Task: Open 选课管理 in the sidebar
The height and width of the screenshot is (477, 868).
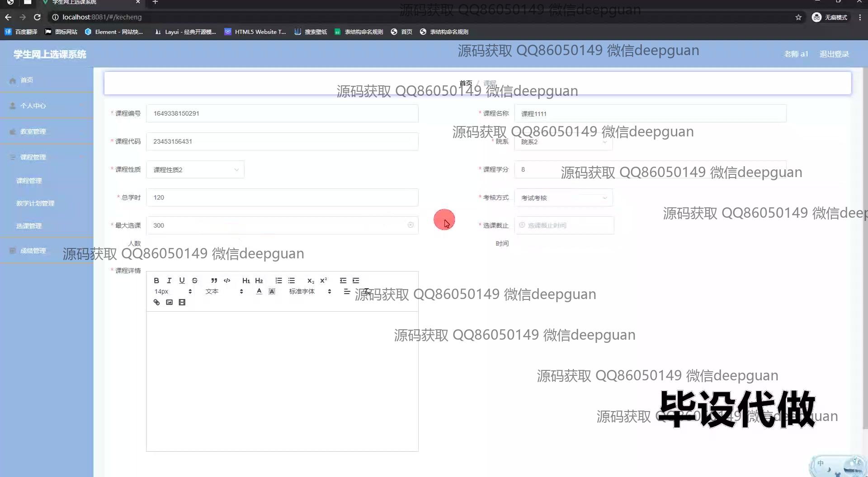Action: tap(29, 226)
